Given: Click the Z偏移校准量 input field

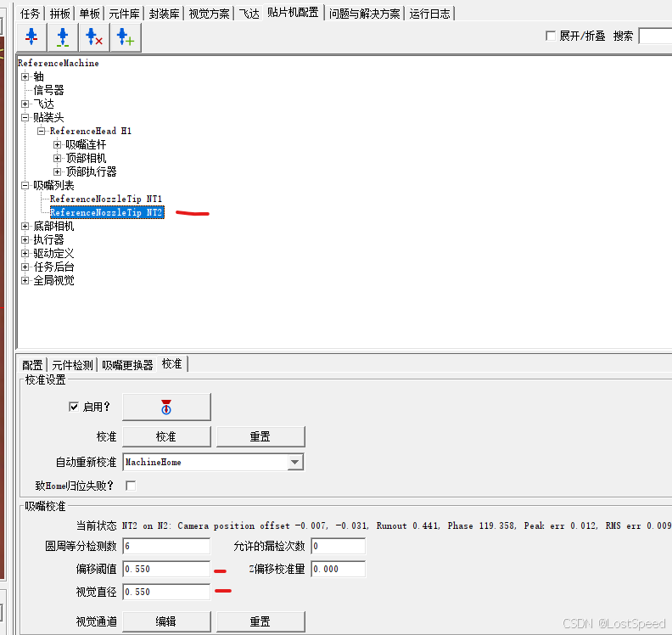Looking at the screenshot, I should tap(339, 569).
